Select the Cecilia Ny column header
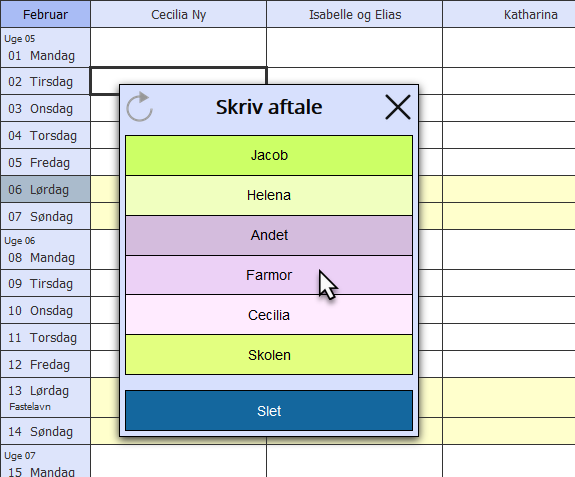Screen dimensions: 575x477 click(179, 14)
